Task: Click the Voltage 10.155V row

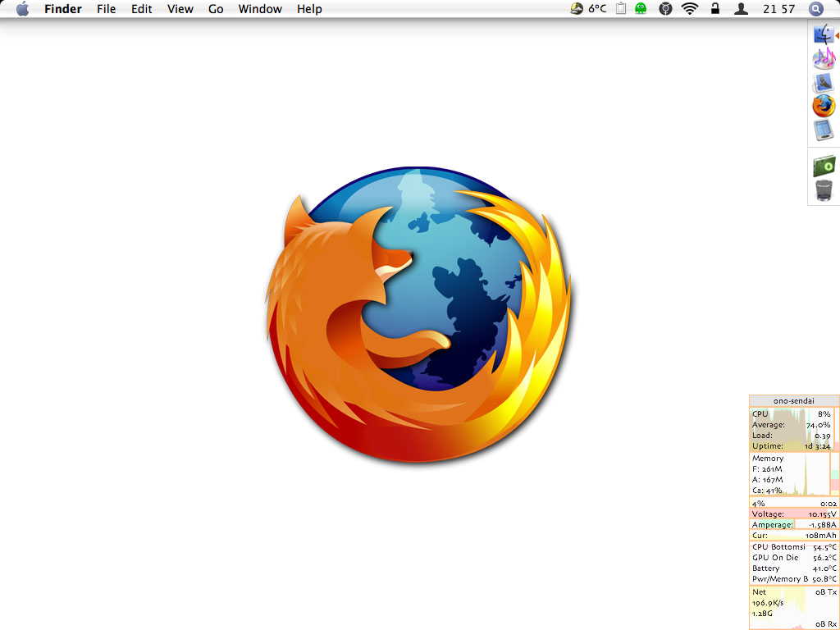Action: 794,514
